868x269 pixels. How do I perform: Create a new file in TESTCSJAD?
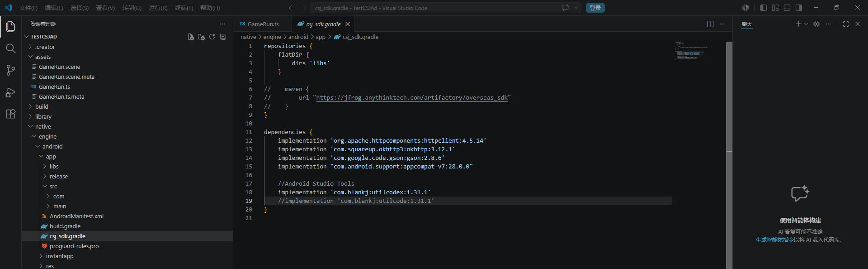(x=191, y=37)
